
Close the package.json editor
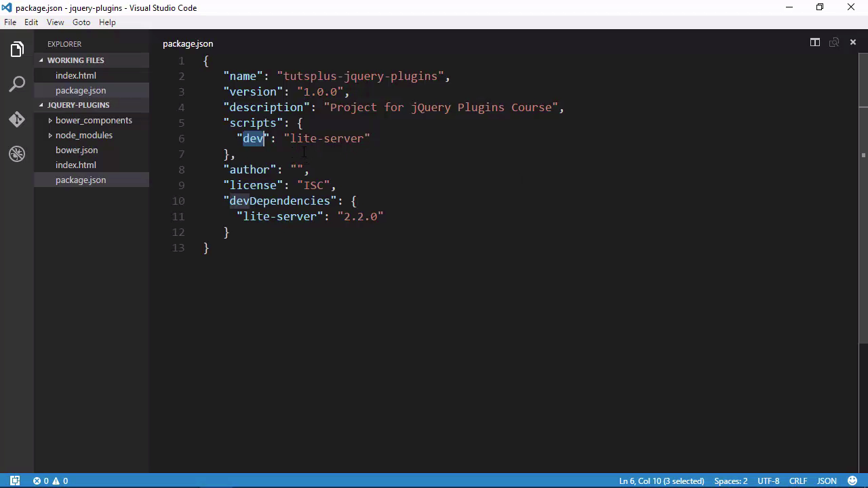853,43
